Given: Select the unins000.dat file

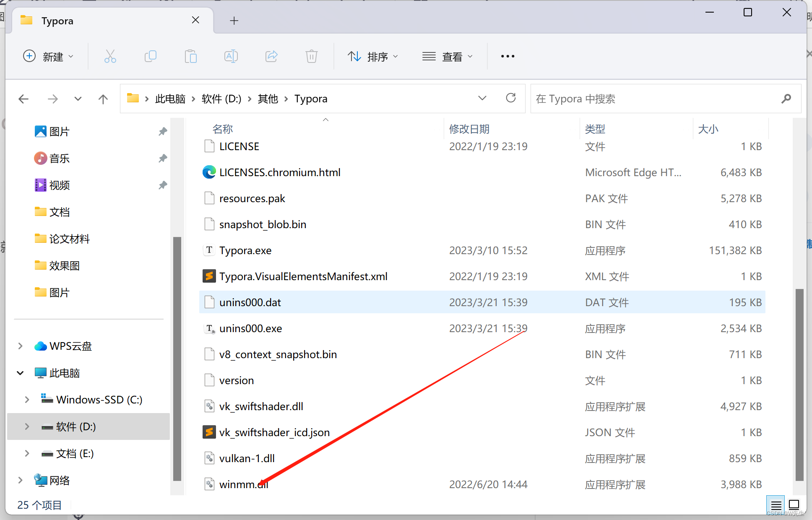Looking at the screenshot, I should pyautogui.click(x=482, y=302).
